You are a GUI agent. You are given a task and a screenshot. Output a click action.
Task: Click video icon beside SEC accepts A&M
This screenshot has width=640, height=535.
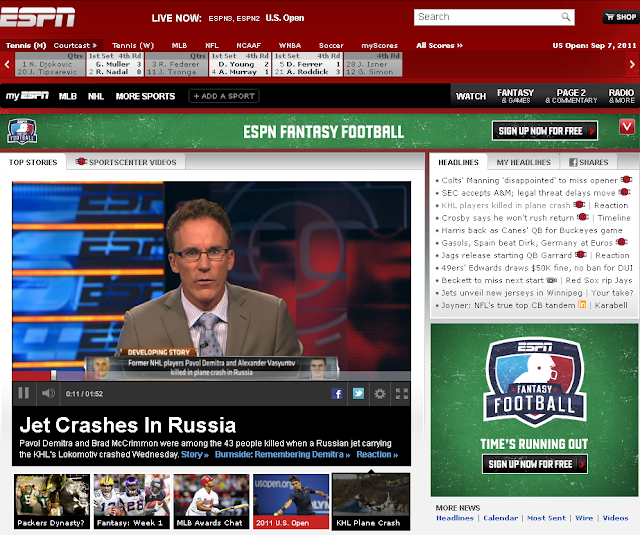point(624,192)
